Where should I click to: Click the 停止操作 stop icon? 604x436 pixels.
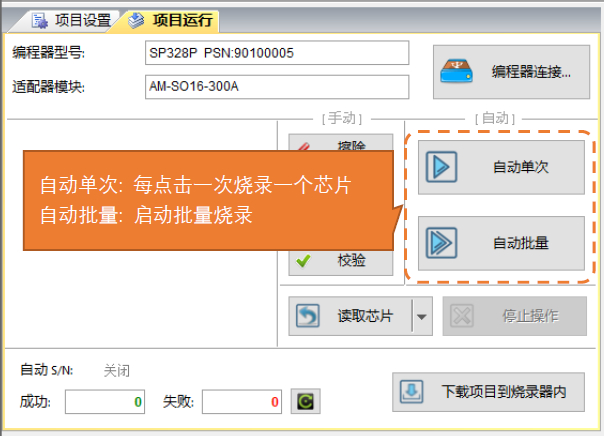[x=462, y=317]
